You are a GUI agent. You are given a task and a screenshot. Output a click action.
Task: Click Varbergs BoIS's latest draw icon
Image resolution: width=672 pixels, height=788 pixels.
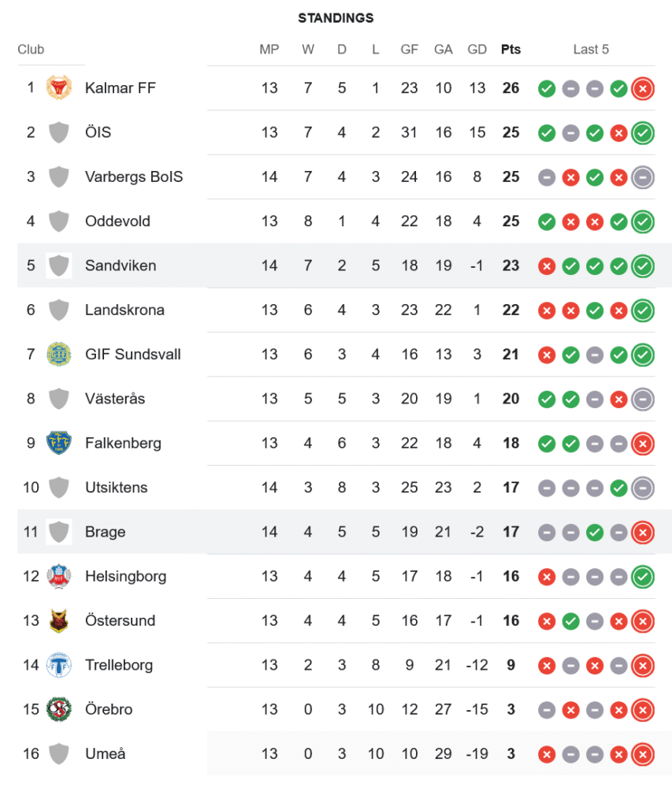pos(643,177)
